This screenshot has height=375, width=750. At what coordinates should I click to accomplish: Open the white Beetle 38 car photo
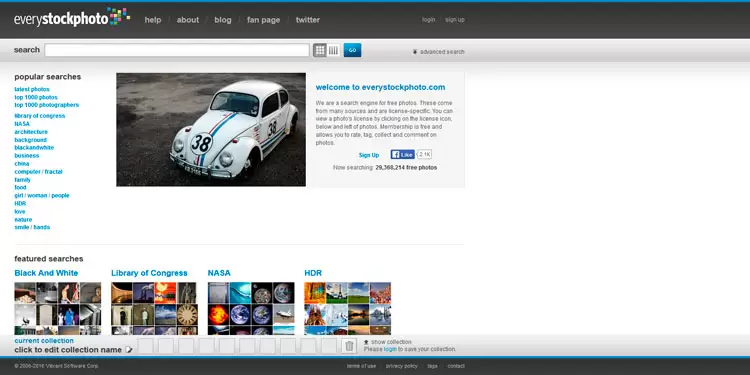pyautogui.click(x=211, y=130)
